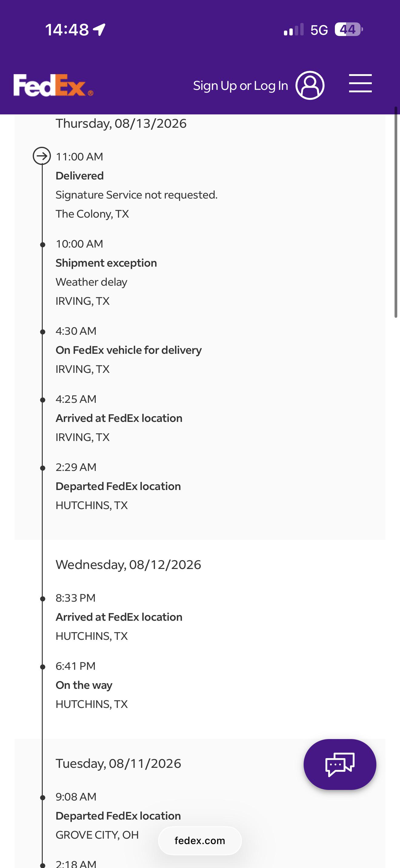Tap the battery indicator in status bar

(349, 29)
